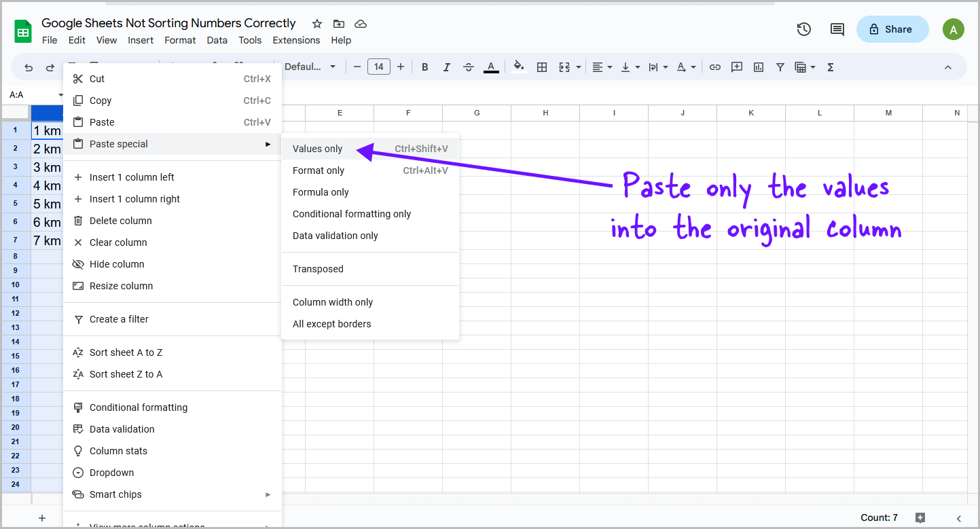Image resolution: width=980 pixels, height=529 pixels.
Task: Open the Insert menu
Action: point(141,40)
